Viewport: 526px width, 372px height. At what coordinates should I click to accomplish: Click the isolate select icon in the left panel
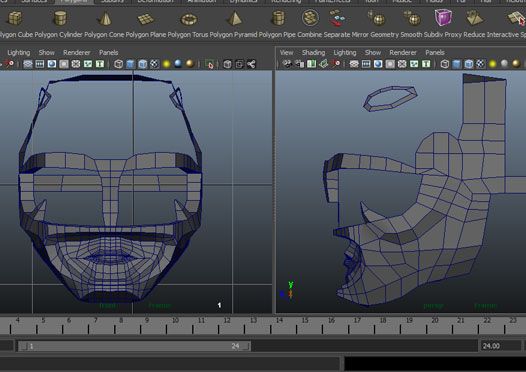click(x=209, y=64)
